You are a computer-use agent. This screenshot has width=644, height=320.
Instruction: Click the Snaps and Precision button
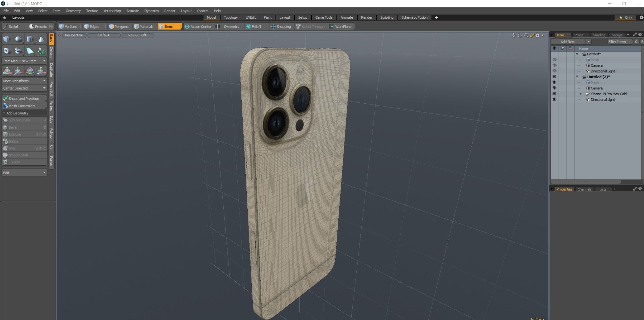[x=24, y=99]
